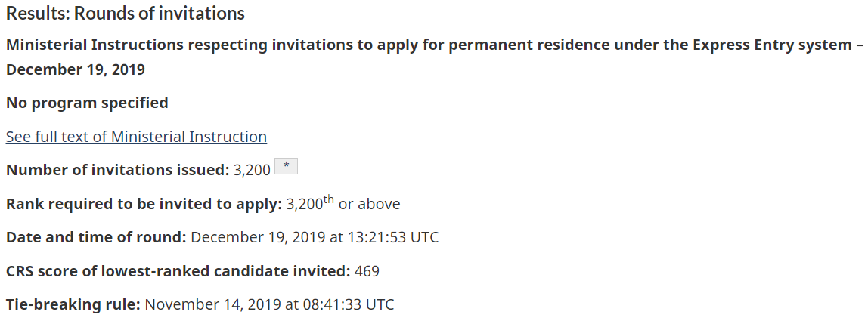Click the "or above" text after the rank
The width and height of the screenshot is (868, 315).
[369, 204]
